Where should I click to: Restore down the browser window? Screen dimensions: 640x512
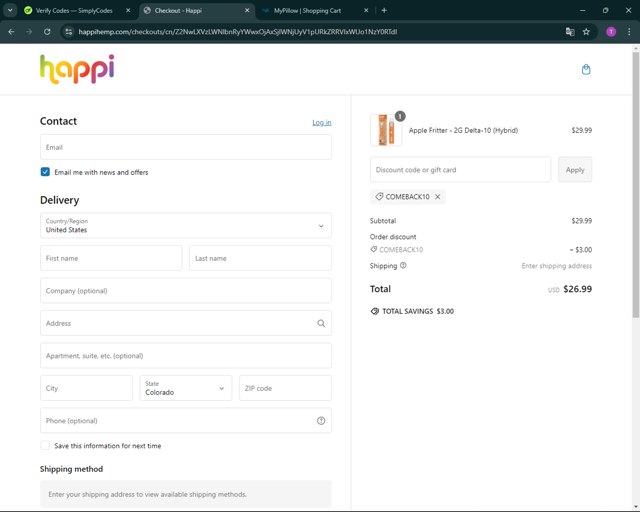click(605, 11)
